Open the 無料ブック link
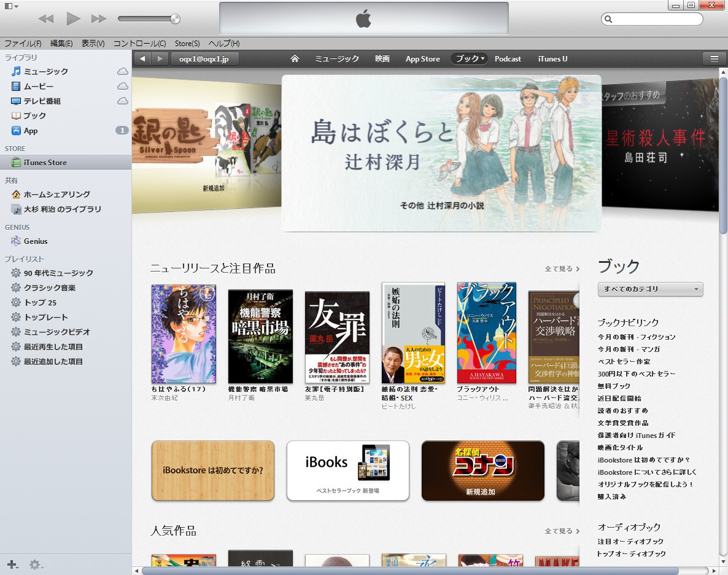Screen dimensions: 728x575 click(614, 386)
